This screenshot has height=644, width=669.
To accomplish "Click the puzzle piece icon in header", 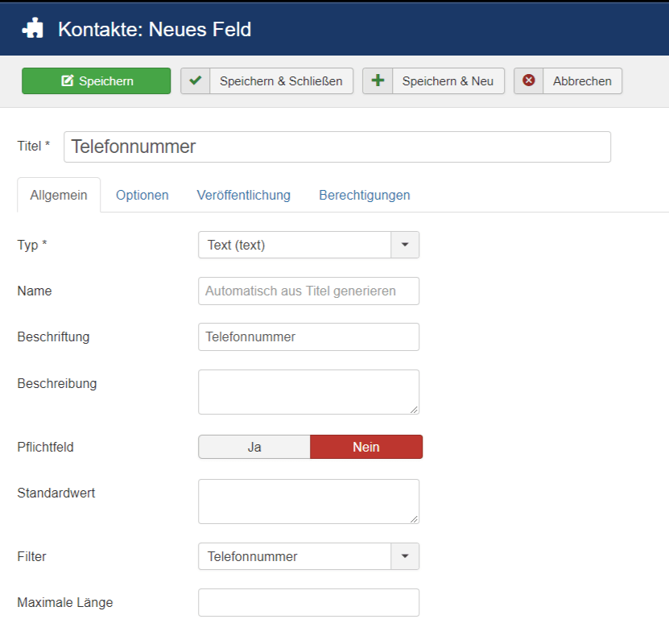I will (x=33, y=28).
